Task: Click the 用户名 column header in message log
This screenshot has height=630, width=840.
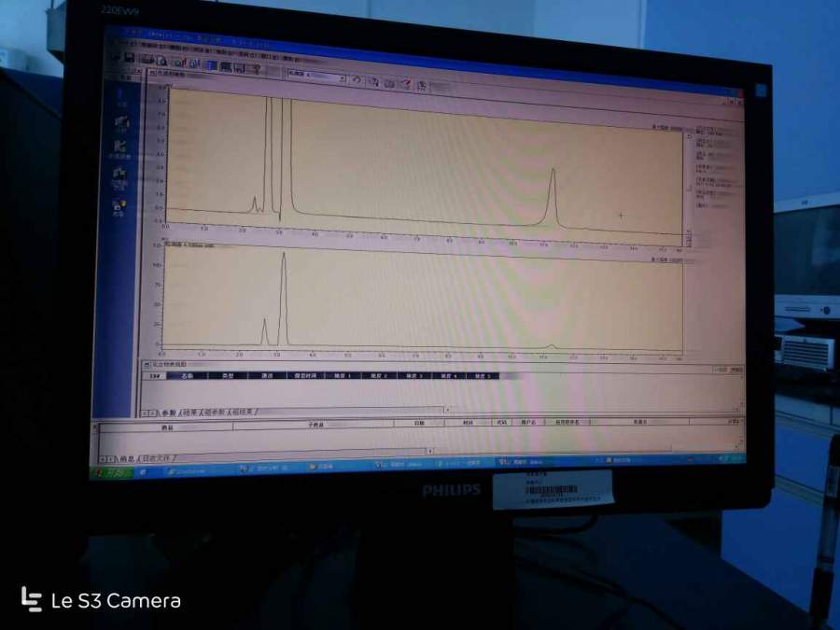Action: tap(528, 423)
